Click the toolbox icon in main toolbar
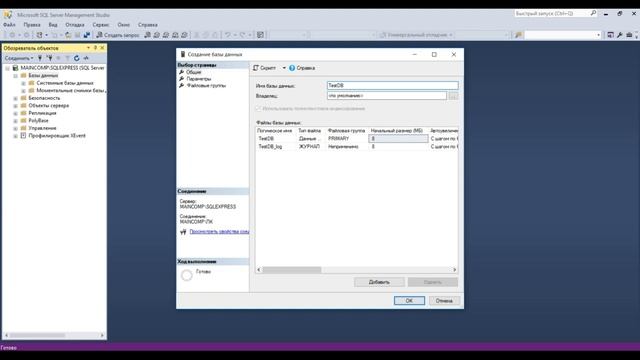 (629, 35)
